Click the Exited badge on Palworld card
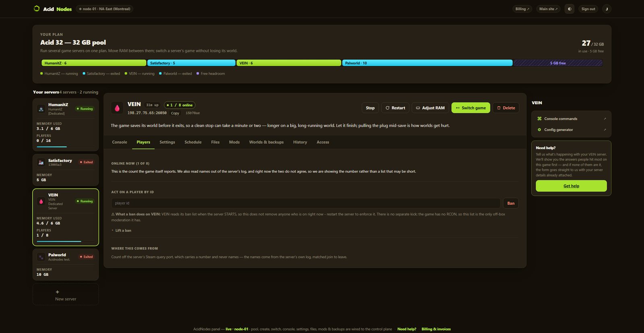Viewport: 644px width, 333px height. click(87, 257)
